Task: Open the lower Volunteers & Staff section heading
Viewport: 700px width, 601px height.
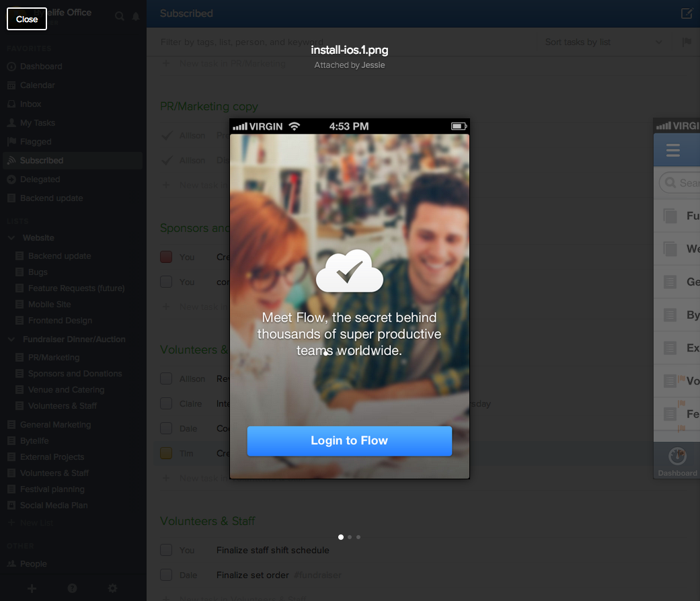Action: point(208,521)
